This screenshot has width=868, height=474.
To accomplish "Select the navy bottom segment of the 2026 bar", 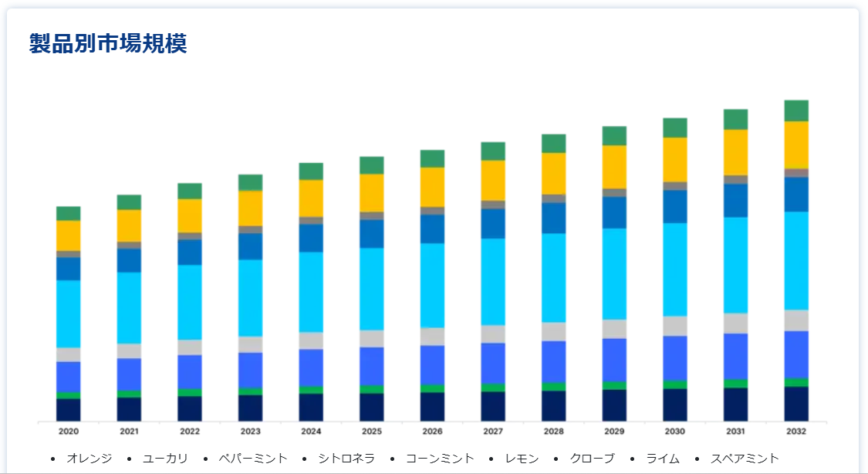I will [x=432, y=406].
